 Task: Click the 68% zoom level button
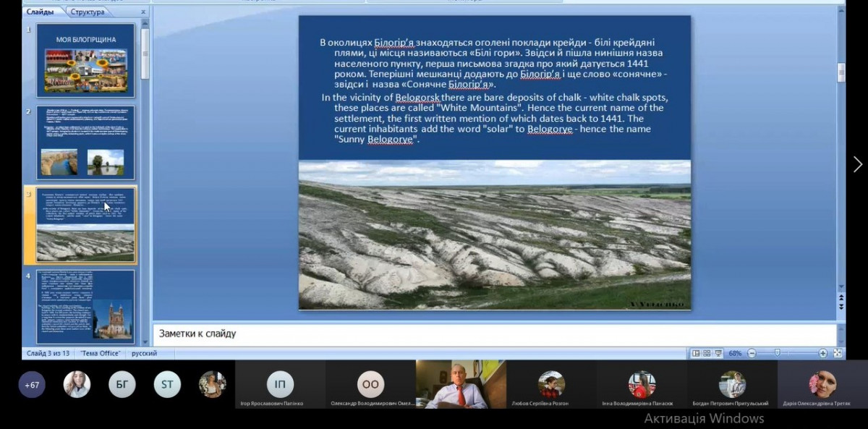pos(735,353)
